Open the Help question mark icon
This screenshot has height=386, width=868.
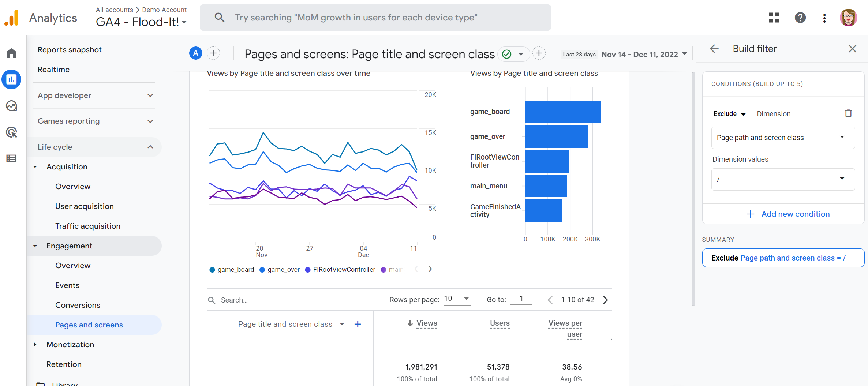(x=800, y=18)
